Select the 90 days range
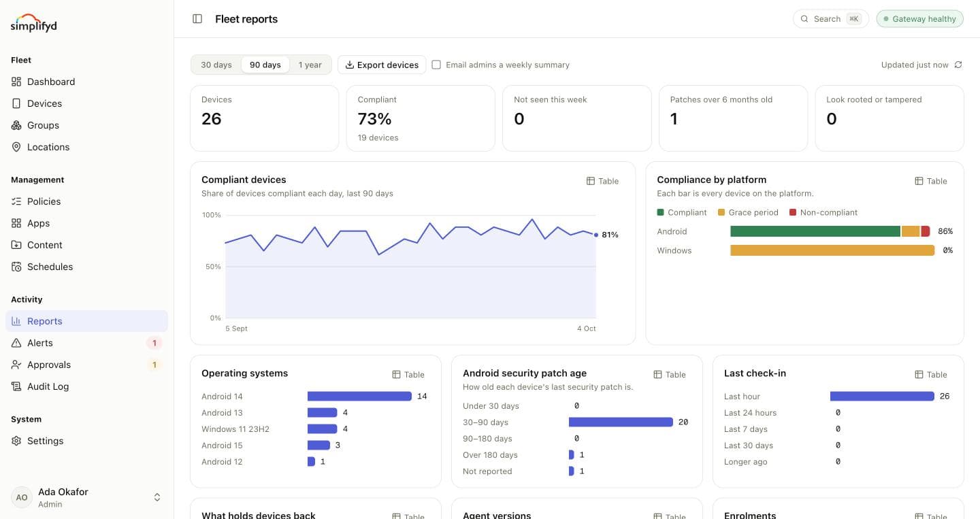The height and width of the screenshot is (519, 980). [x=265, y=65]
